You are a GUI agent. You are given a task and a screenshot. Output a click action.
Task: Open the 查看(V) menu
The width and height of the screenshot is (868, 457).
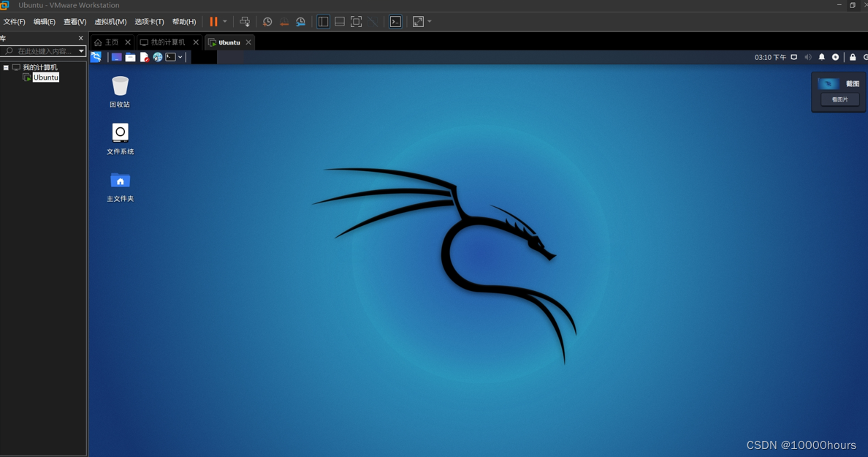coord(75,22)
